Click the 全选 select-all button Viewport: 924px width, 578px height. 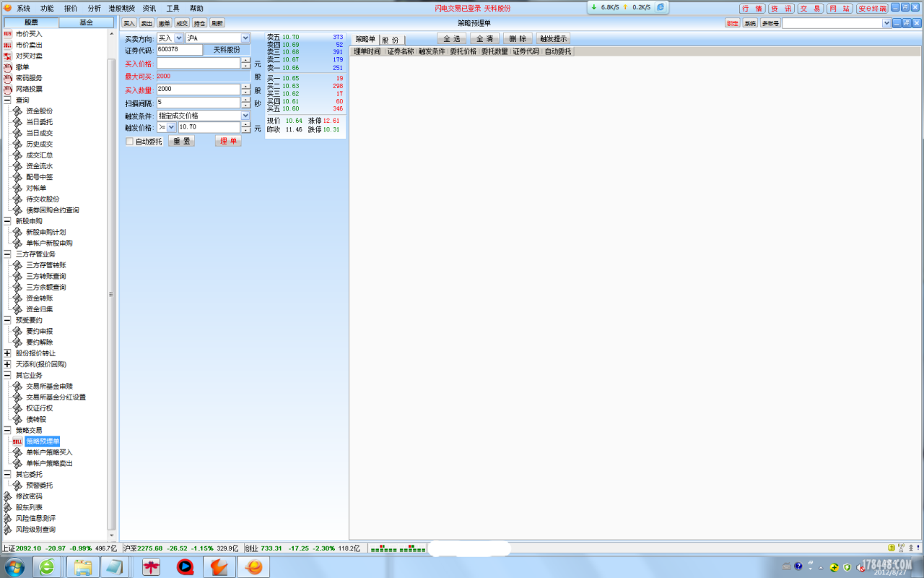coord(451,38)
